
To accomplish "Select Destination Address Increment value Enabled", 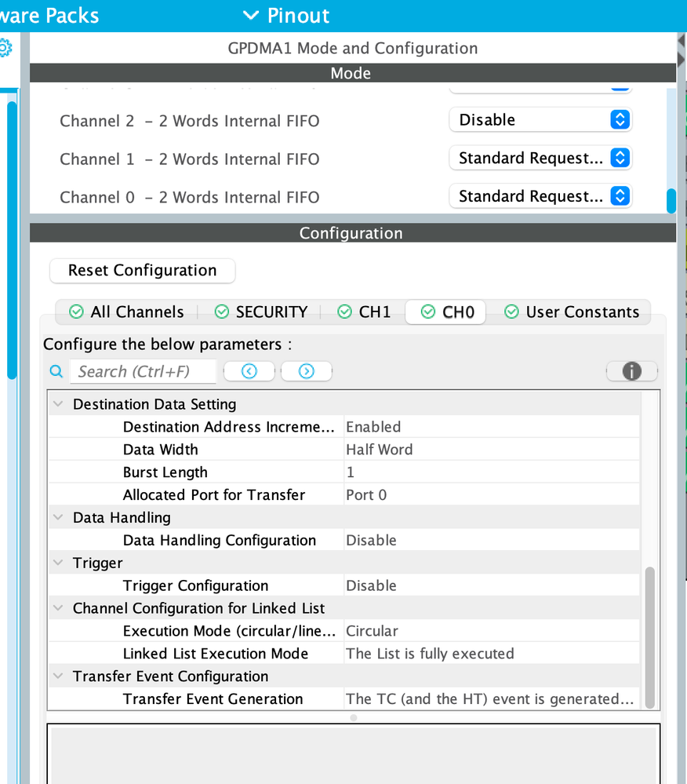I will [x=492, y=427].
